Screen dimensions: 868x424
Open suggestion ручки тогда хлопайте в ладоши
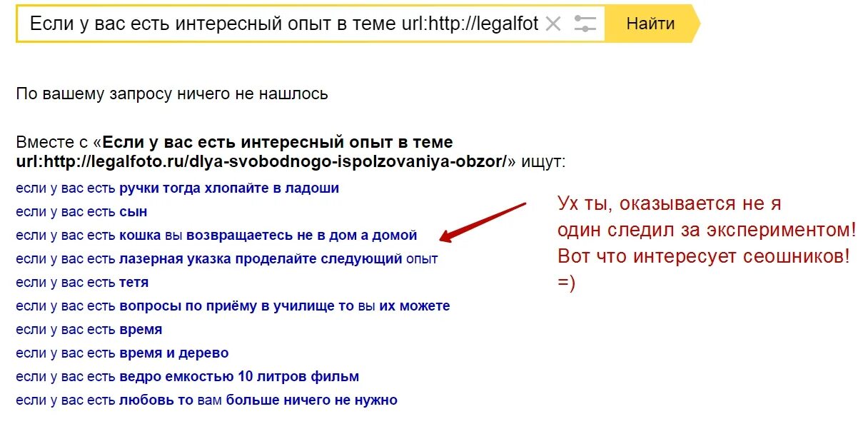[178, 188]
